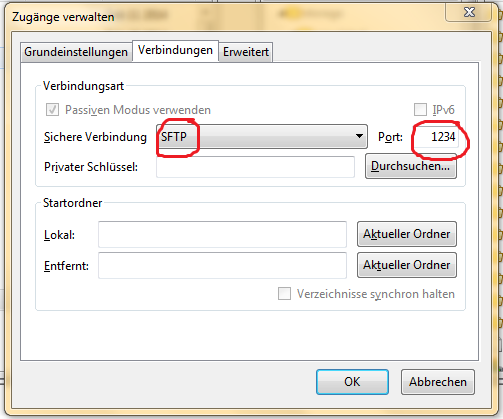Click the Port field showing 1234
Screen dimensions: 503x419
(x=437, y=137)
